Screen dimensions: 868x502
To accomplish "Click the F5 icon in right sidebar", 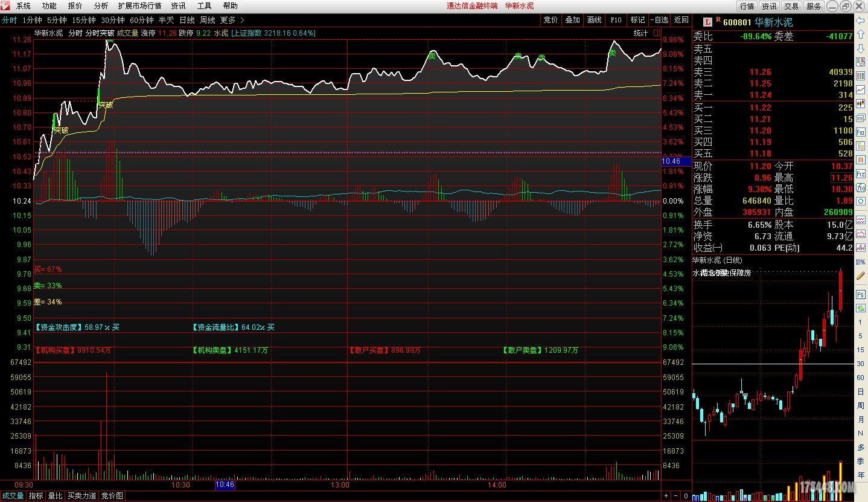I will click(861, 294).
